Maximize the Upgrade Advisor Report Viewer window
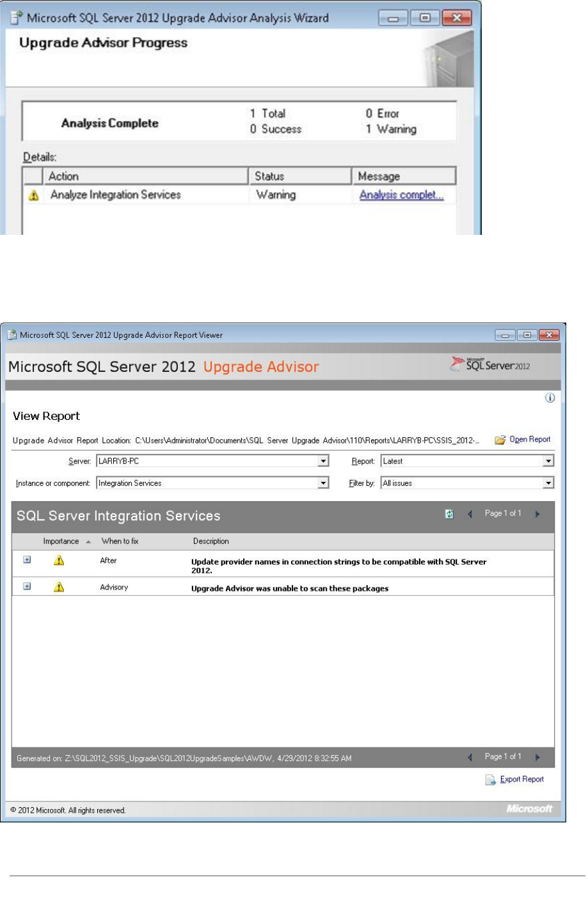Screen dimensions: 588x905 pyautogui.click(x=527, y=335)
